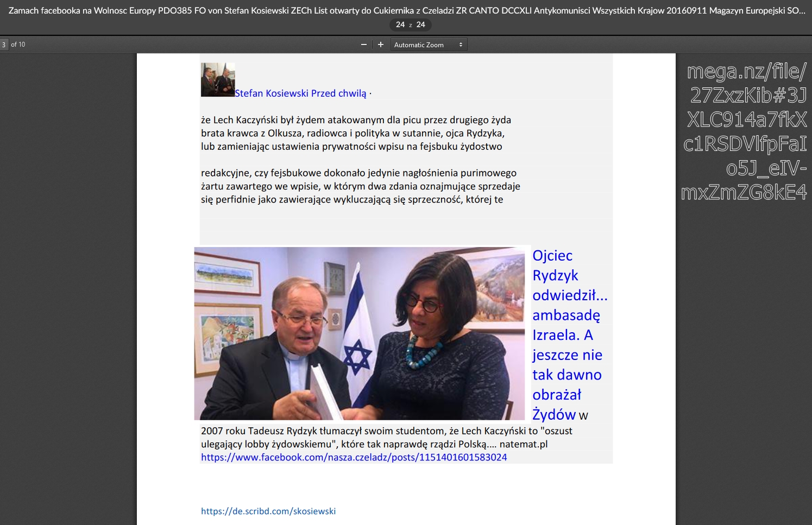Click the text "2007 roku Tadeusz Rydzyk tłumaczył"
Image resolution: width=812 pixels, height=525 pixels.
click(387, 431)
